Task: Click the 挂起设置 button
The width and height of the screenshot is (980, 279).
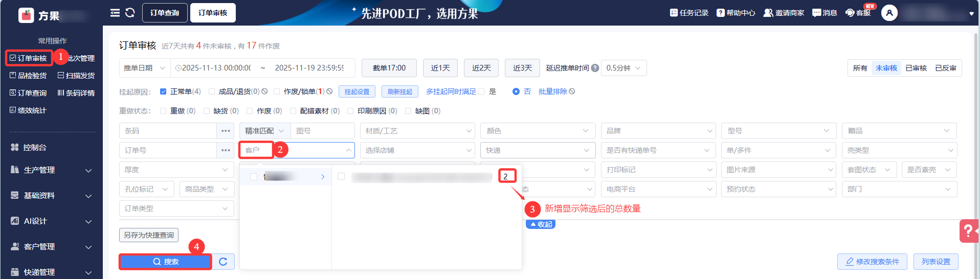Action: 357,91
